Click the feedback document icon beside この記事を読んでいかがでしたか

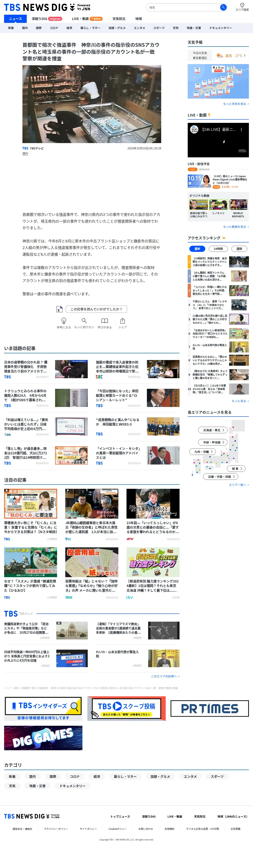coord(59,309)
